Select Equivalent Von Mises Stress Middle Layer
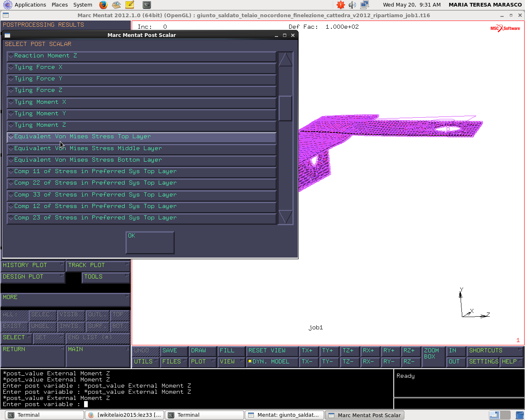Viewport: 525px width, 420px height. 142,148
